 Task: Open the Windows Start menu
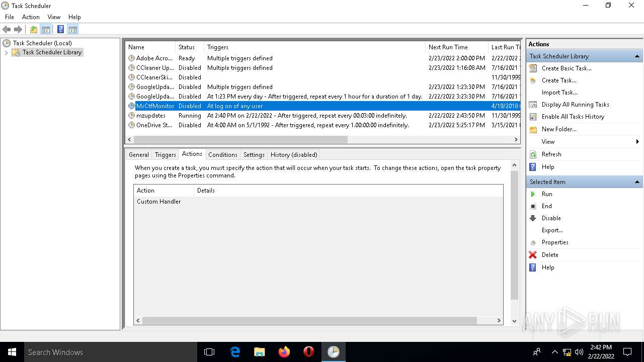pos(12,352)
